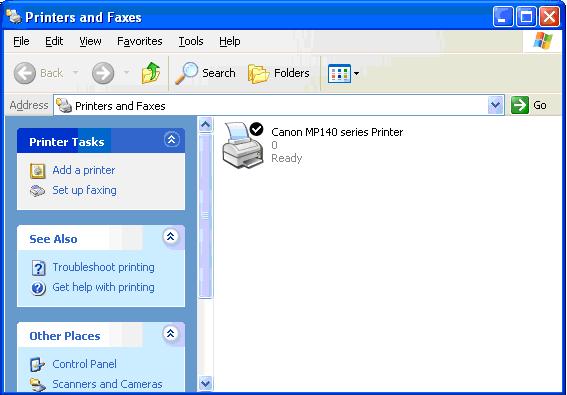Screen dimensions: 567x395
Task: Click the Troubleshoot printing question icon
Action: pos(38,268)
